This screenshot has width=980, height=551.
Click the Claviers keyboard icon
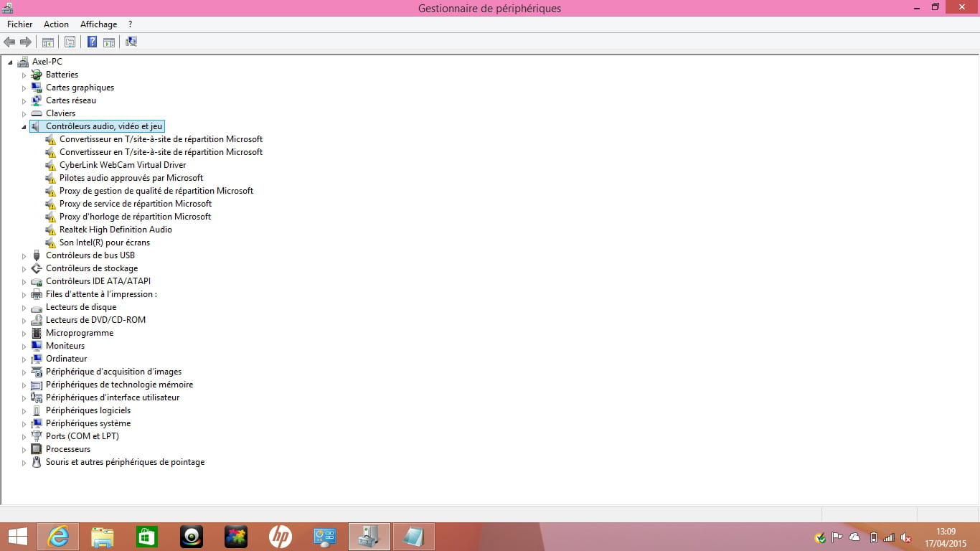[x=37, y=113]
